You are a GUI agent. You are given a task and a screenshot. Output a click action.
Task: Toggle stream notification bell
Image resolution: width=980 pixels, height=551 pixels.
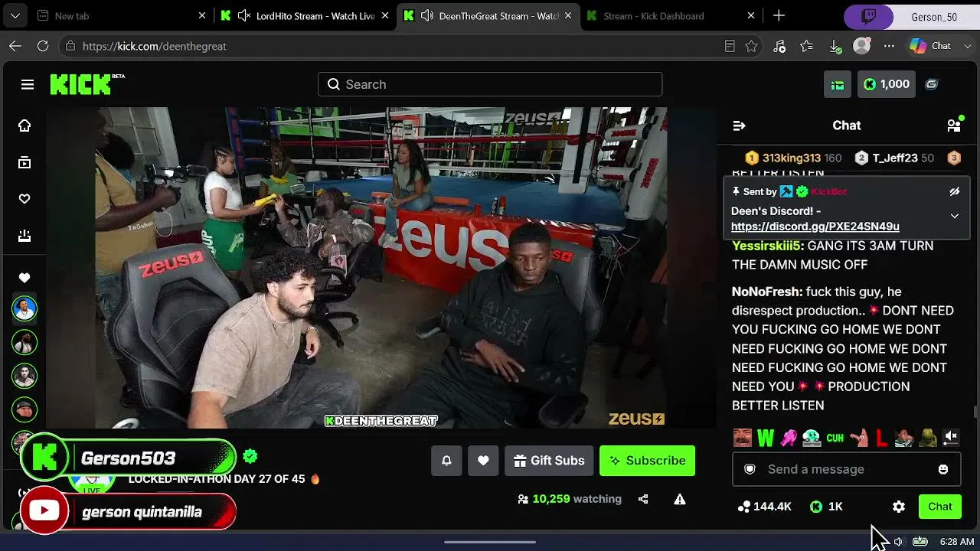446,461
